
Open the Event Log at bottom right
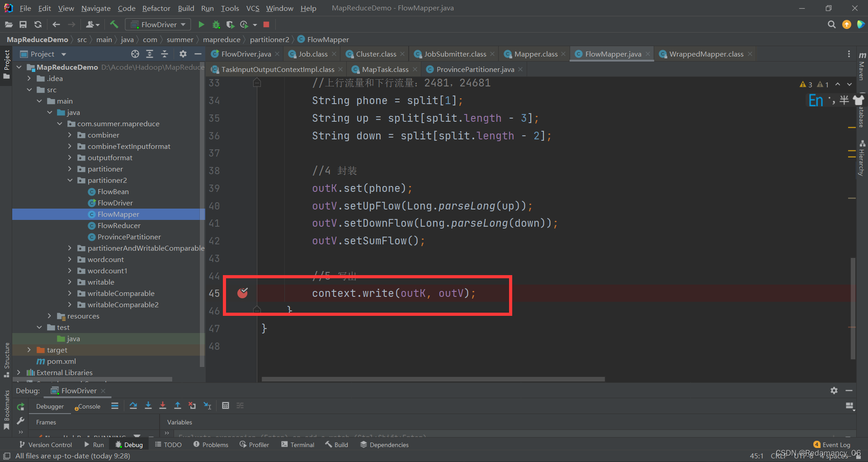point(832,445)
